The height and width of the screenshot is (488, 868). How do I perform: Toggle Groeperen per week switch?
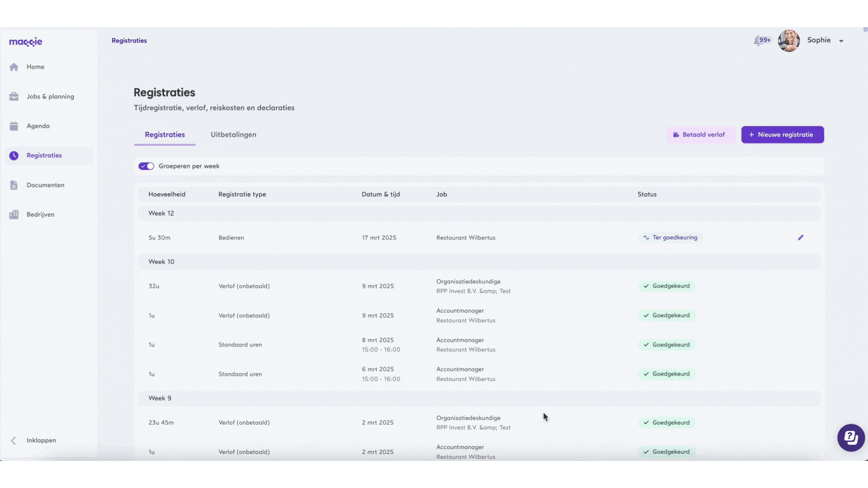146,166
